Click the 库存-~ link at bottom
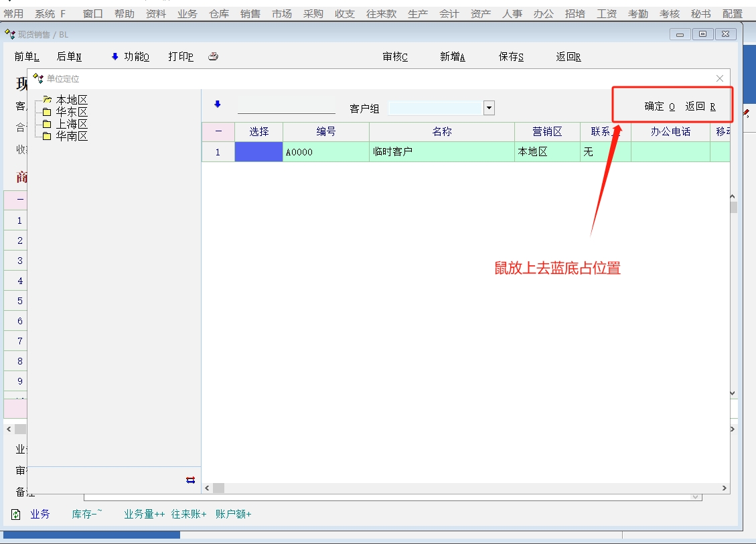The width and height of the screenshot is (756, 544). click(x=87, y=515)
